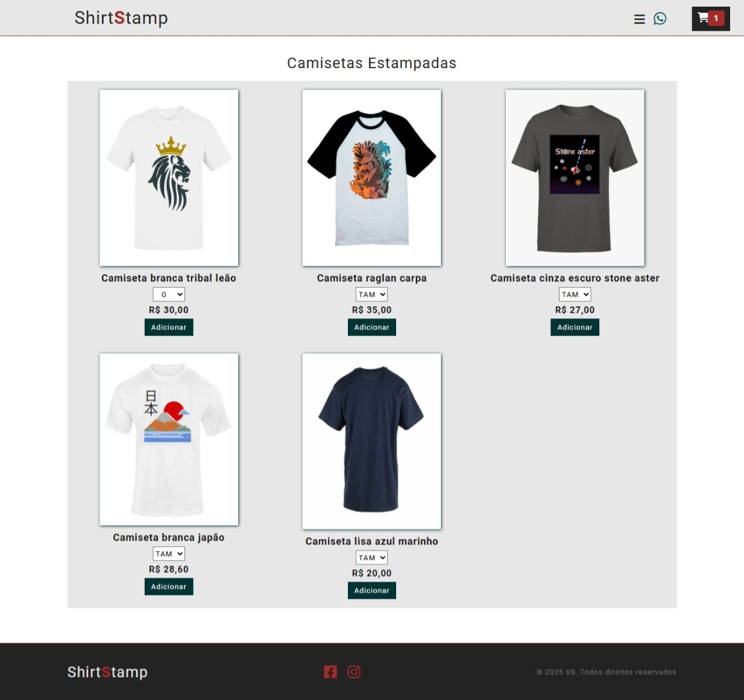Select the navy blue plain shirt image
744x700 pixels.
(x=372, y=441)
